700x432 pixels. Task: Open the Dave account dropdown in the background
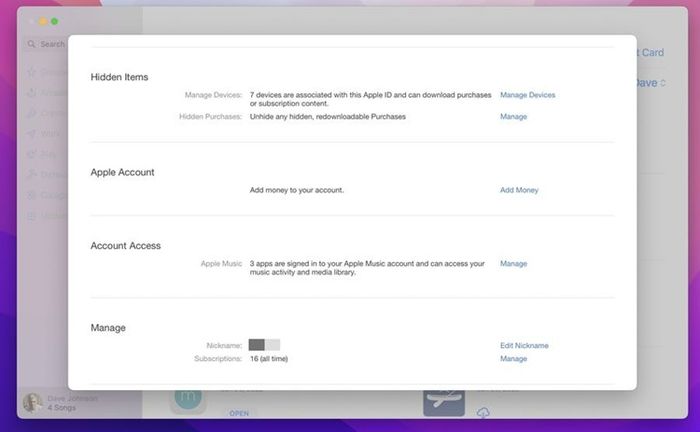[651, 83]
